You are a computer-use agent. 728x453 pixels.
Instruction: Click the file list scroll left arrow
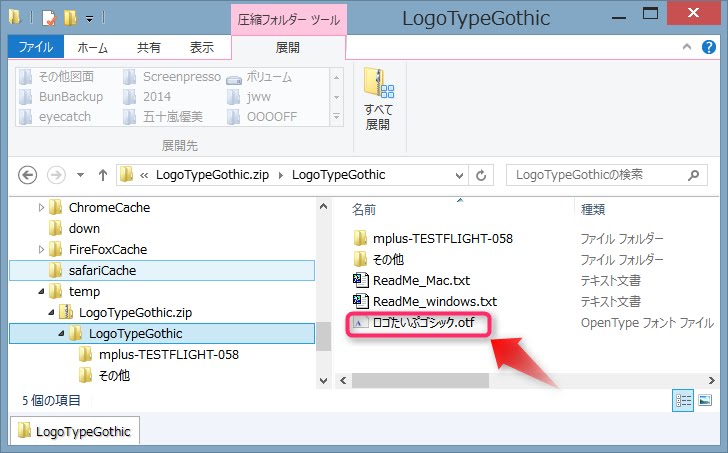pyautogui.click(x=343, y=381)
